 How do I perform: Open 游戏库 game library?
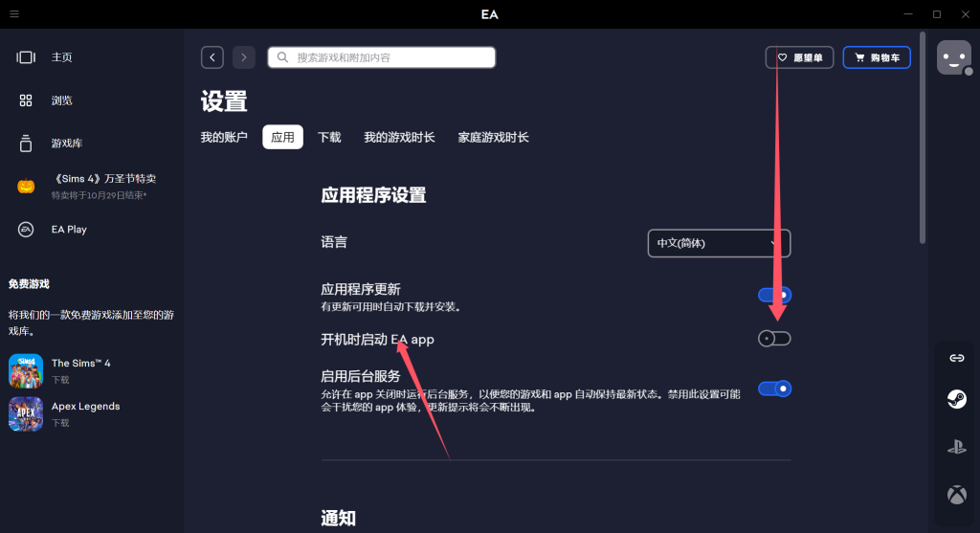click(x=67, y=144)
